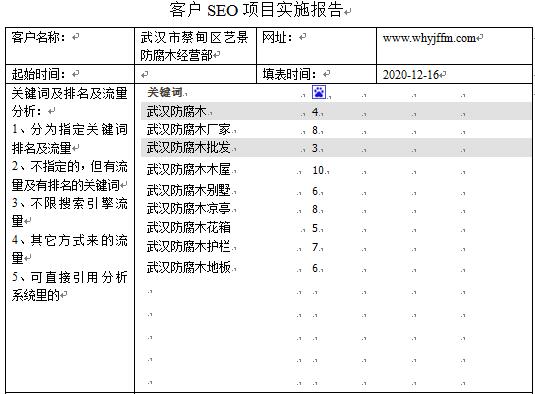
Task: Select keyword row 武汉防腐木厂家
Action: (336, 130)
